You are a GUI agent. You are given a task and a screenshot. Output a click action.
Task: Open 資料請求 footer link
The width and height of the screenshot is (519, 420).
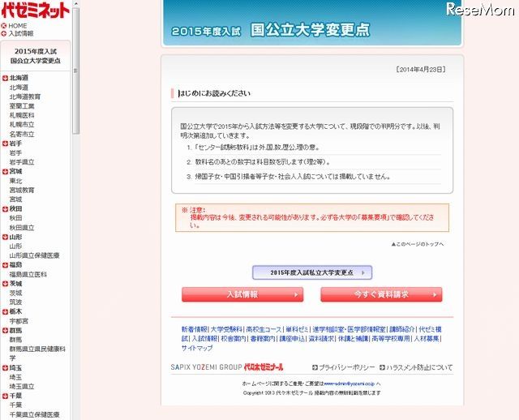[x=321, y=339]
